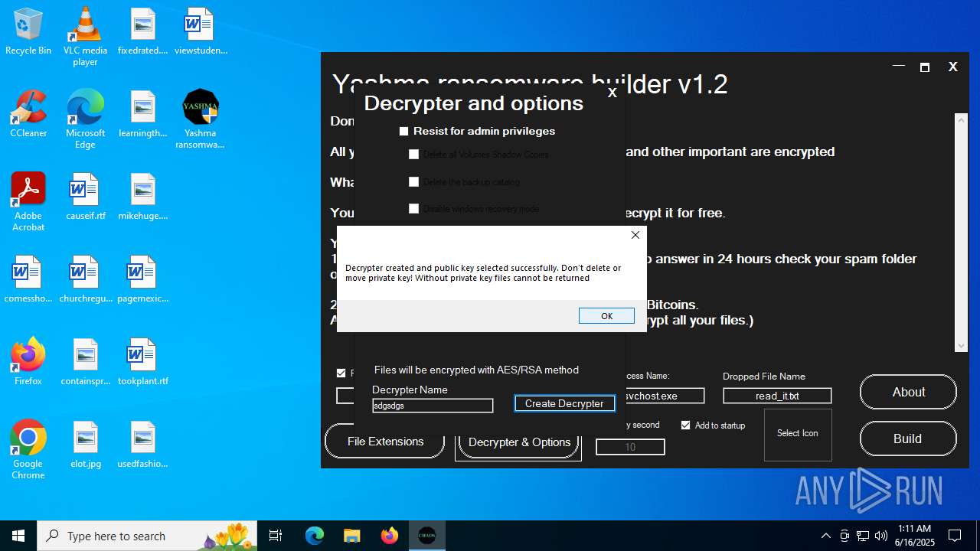Open Edge from the taskbar
Screen dimensions: 980x551
[315, 536]
